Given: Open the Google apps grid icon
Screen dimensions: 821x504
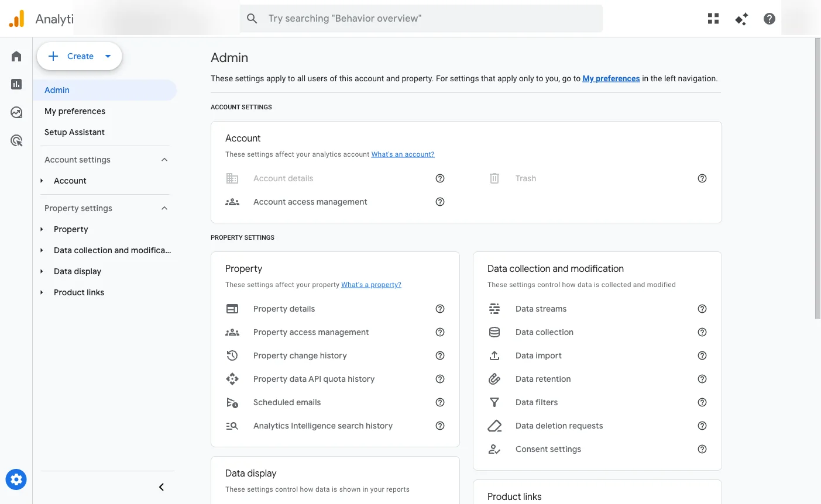Looking at the screenshot, I should point(713,18).
